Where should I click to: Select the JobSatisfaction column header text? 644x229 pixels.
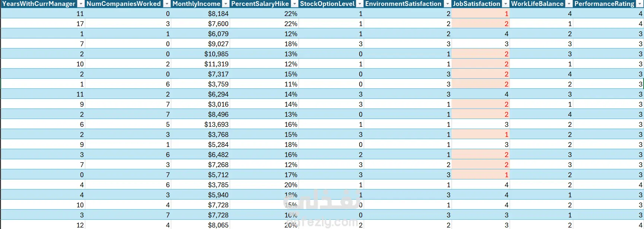click(476, 4)
